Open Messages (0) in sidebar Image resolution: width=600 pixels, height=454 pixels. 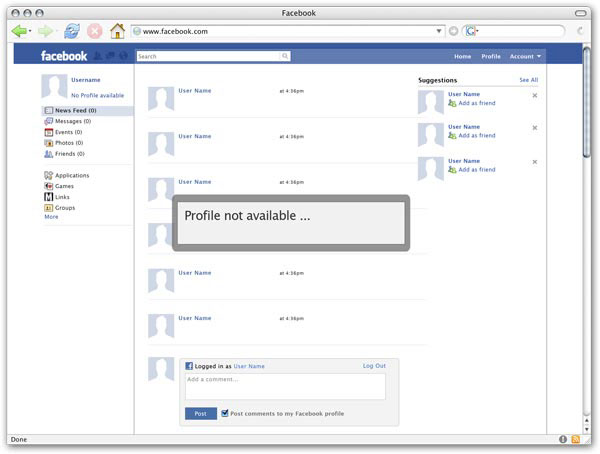click(73, 121)
